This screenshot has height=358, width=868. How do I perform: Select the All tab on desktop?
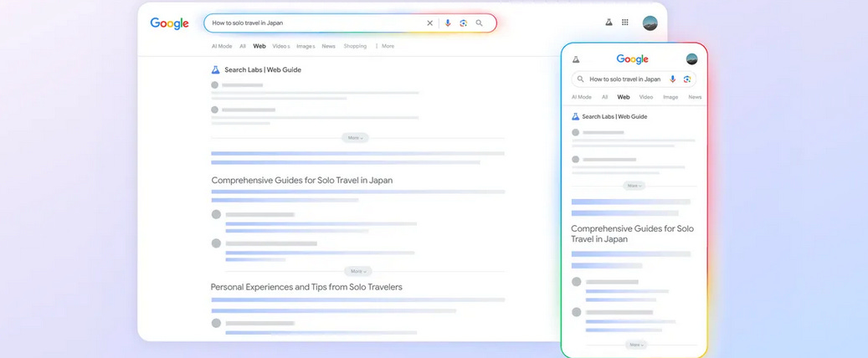point(243,47)
